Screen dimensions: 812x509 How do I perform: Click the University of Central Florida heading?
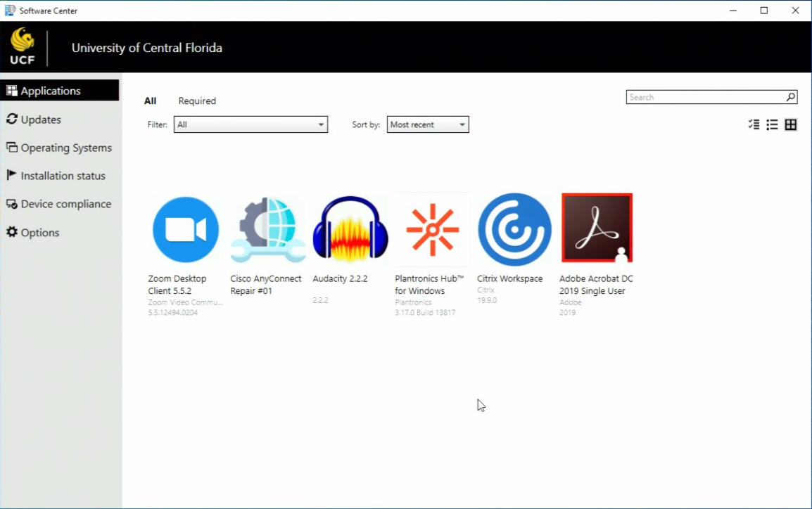147,48
